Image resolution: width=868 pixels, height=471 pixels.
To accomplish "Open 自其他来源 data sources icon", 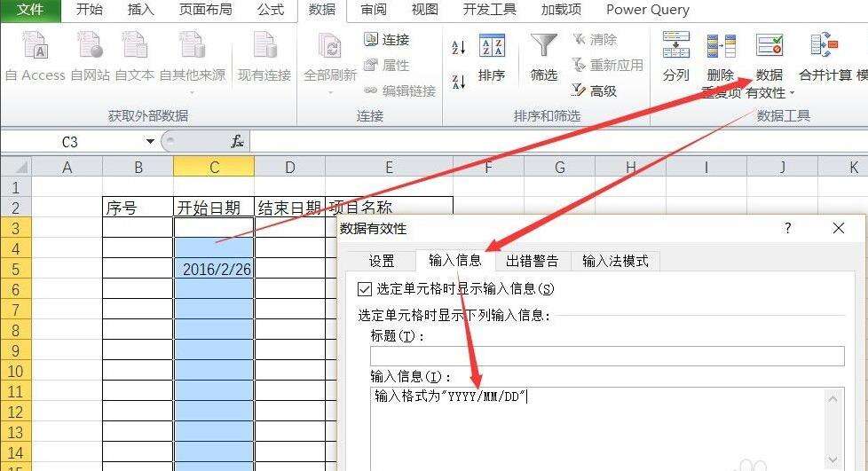I will pos(192,45).
